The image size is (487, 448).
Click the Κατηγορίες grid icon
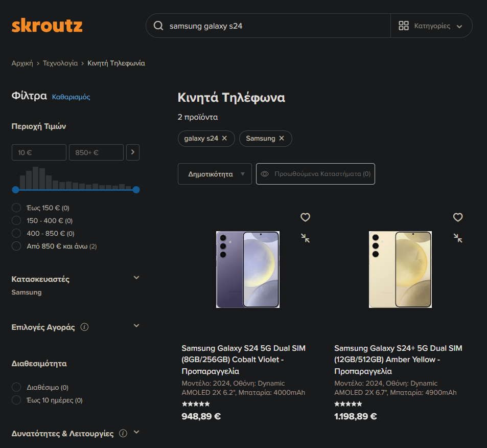[x=404, y=26]
